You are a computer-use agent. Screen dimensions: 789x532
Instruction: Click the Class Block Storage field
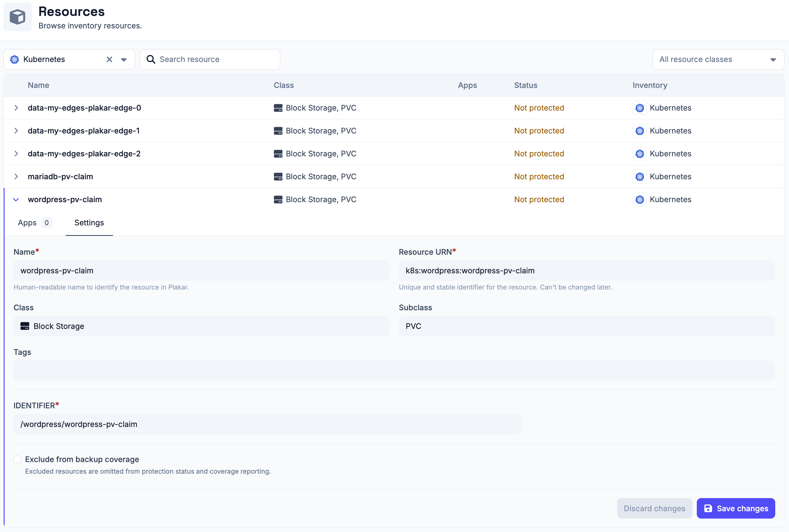pyautogui.click(x=202, y=326)
